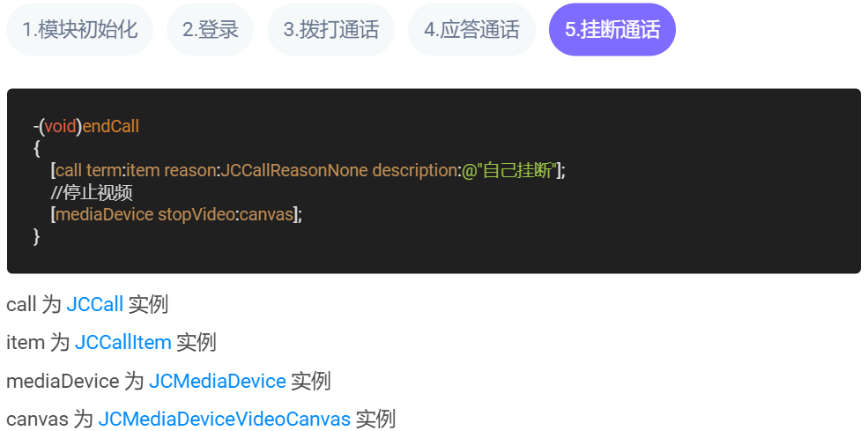Click the closing brace of endCall
Image resolution: width=868 pixels, height=431 pixels.
coord(36,236)
